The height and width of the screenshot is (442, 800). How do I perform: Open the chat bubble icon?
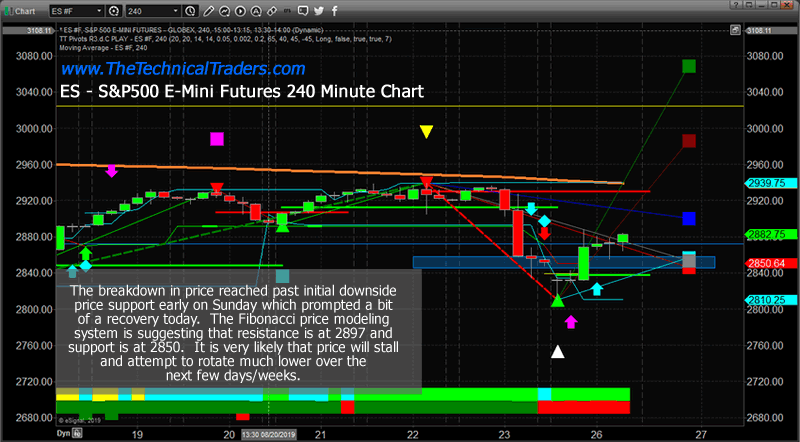pyautogui.click(x=303, y=11)
